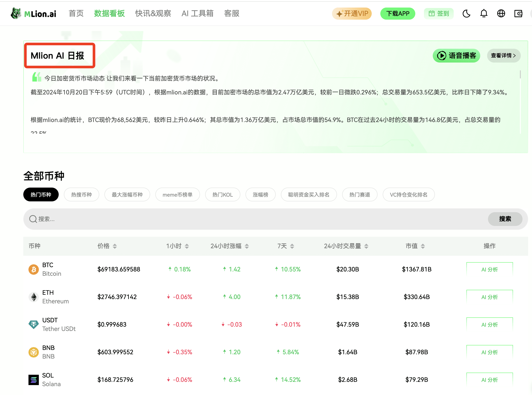
Task: Click the magnifier icon in the search bar
Action: 33,219
